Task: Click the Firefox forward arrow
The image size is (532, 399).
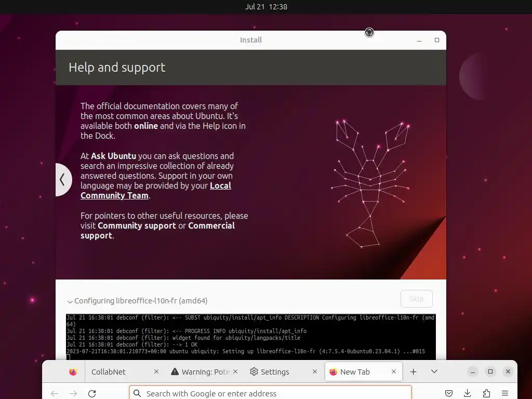Action: coord(73,394)
